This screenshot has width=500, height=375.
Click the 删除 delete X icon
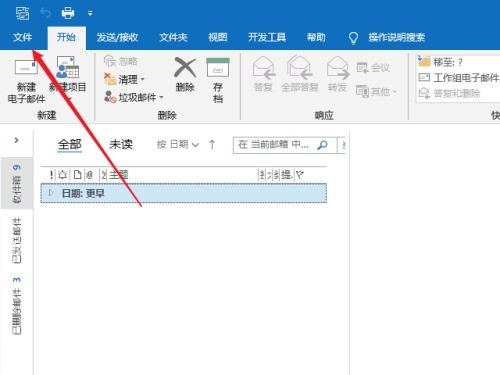185,68
